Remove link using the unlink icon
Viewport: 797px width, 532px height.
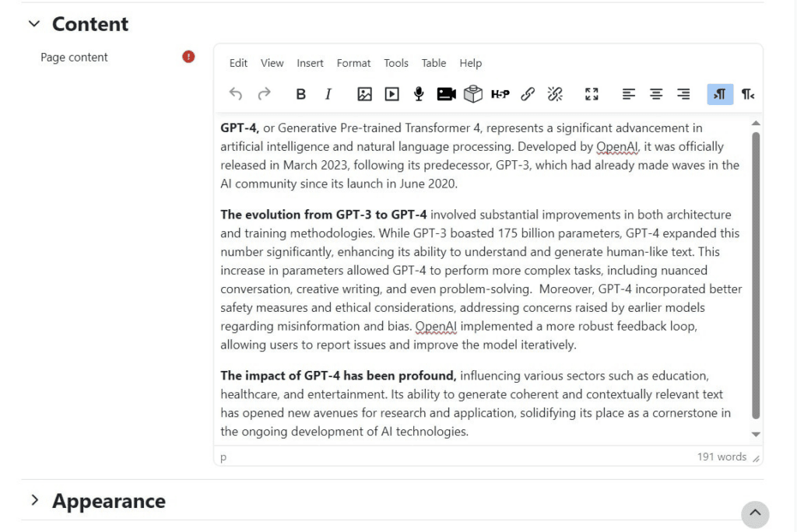pos(555,94)
